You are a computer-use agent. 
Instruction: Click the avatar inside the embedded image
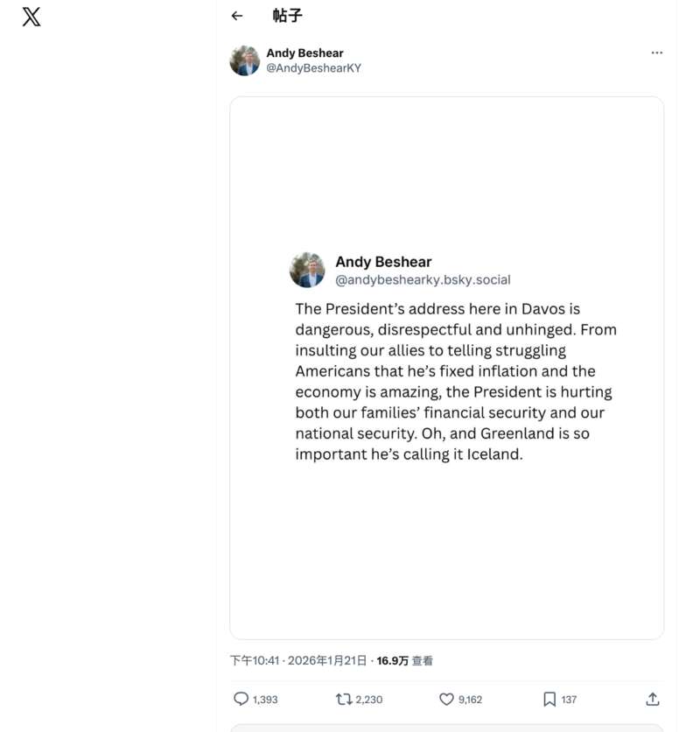click(x=307, y=270)
